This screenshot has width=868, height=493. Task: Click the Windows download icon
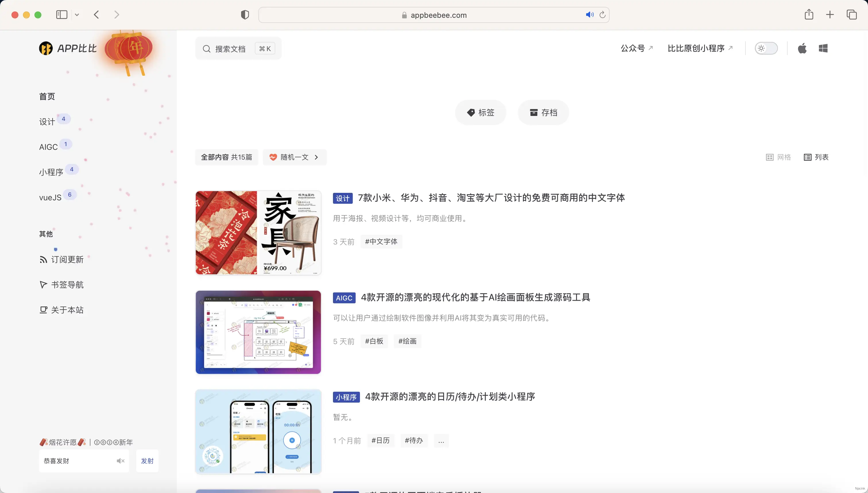(823, 48)
